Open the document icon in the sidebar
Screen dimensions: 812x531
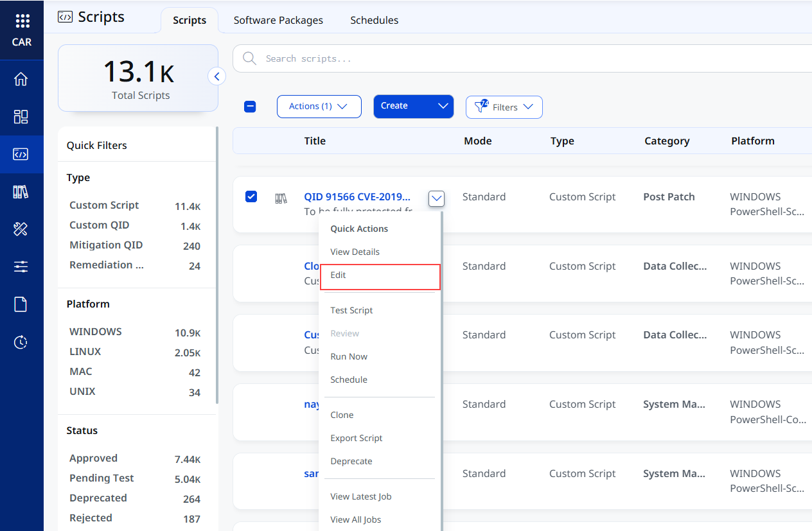21,304
